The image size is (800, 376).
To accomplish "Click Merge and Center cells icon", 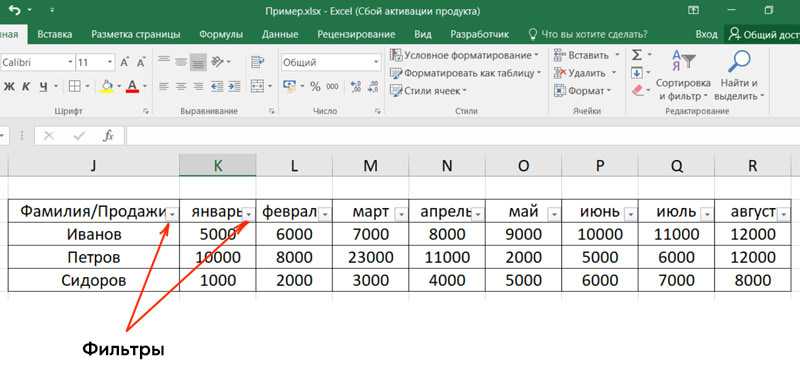I will pyautogui.click(x=258, y=86).
